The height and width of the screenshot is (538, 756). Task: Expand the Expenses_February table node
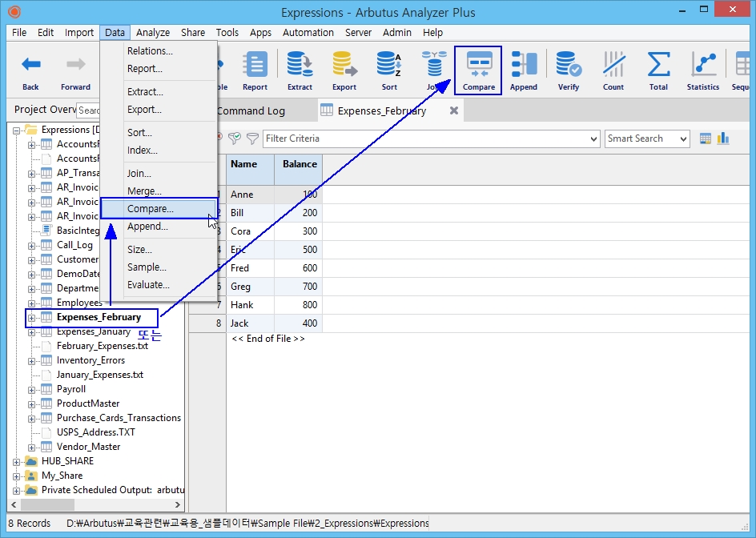(31, 318)
